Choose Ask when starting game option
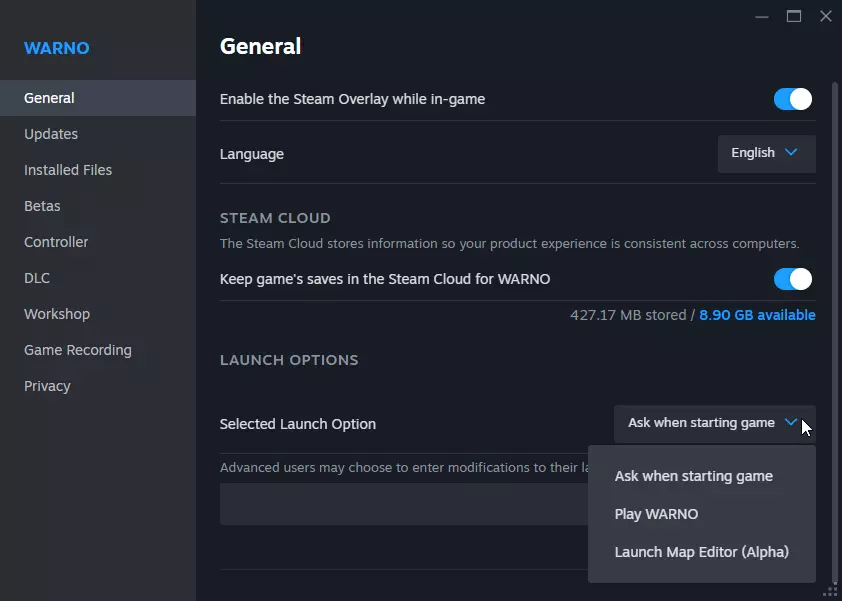Viewport: 842px width, 601px height. coord(693,476)
